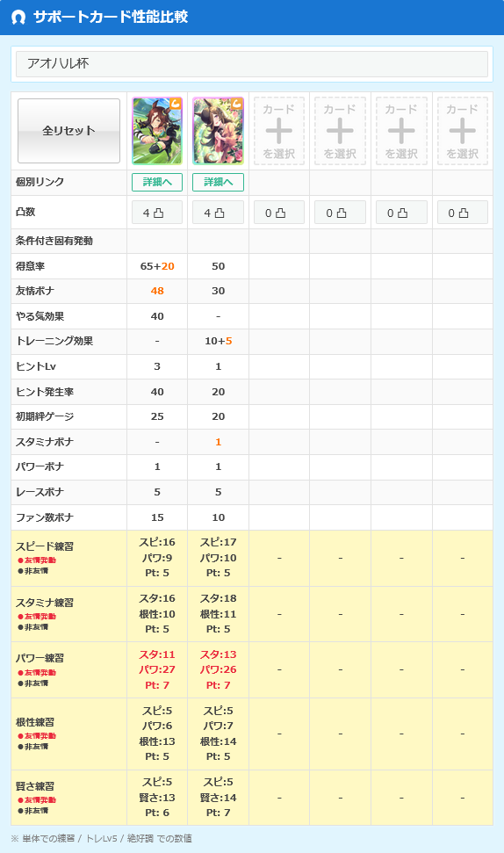Open the third slot 凸数 selector
This screenshot has height=853, width=504.
click(279, 213)
